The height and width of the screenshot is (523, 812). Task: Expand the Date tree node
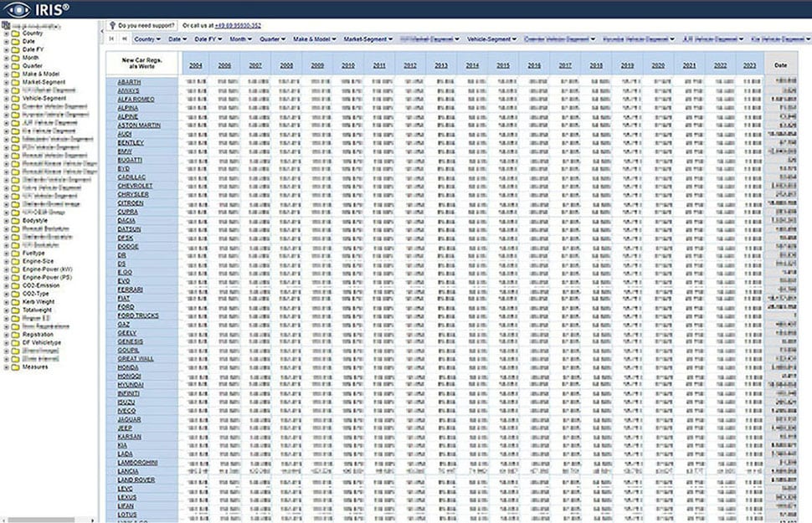[6, 42]
